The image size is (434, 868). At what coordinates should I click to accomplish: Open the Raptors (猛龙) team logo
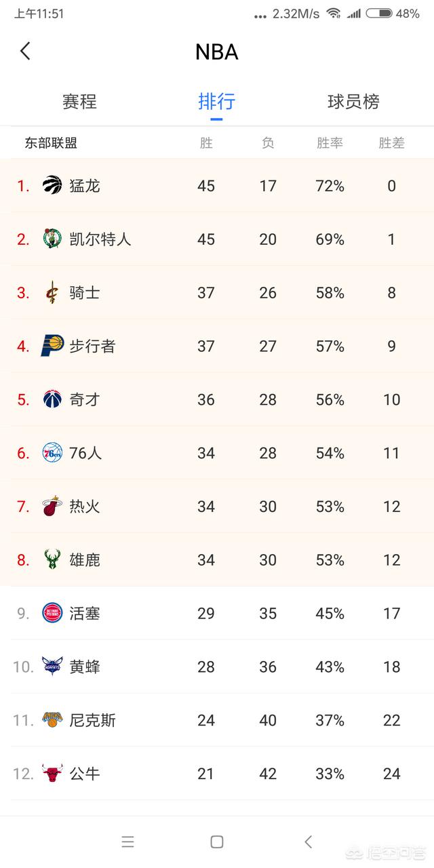tap(52, 185)
